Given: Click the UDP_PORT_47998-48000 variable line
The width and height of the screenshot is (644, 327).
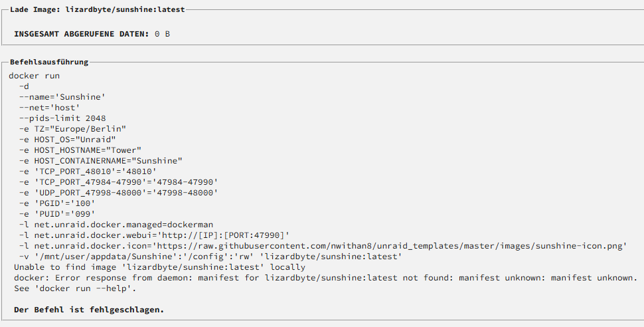Looking at the screenshot, I should 119,193.
